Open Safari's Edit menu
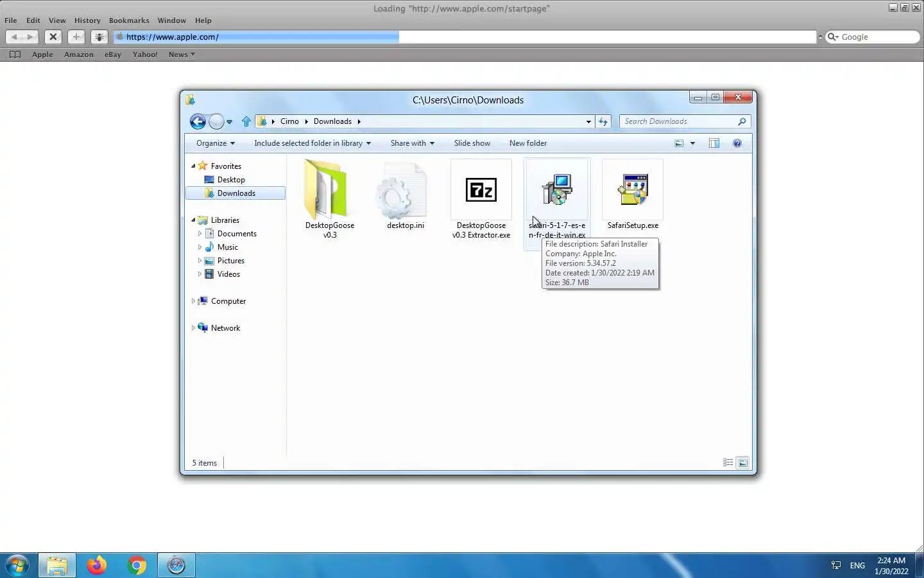The image size is (924, 578). (33, 21)
